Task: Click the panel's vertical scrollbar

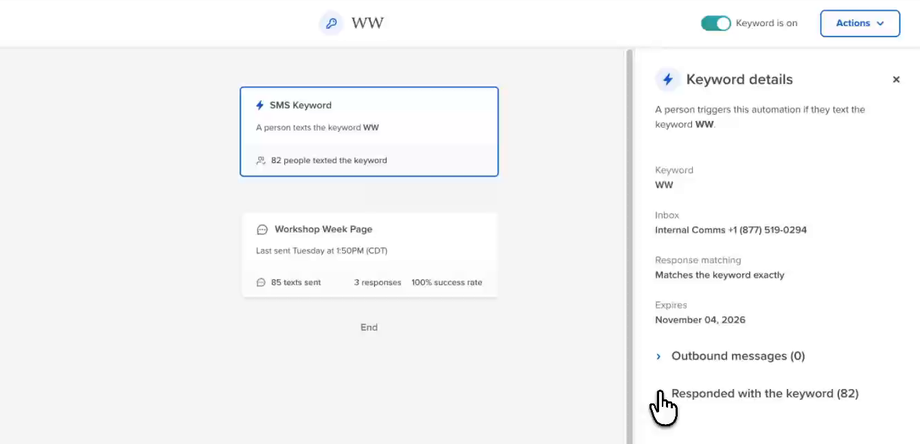Action: click(630, 246)
